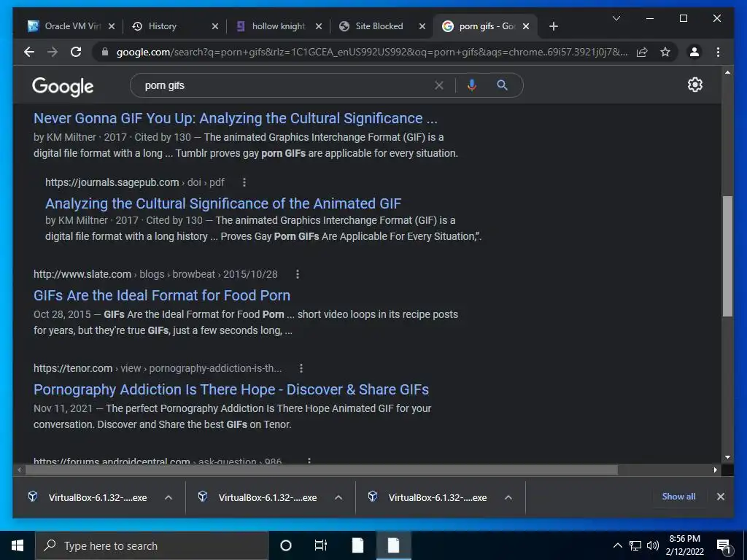Open the notification center icon
Viewport: 747px width, 560px height.
click(x=724, y=545)
